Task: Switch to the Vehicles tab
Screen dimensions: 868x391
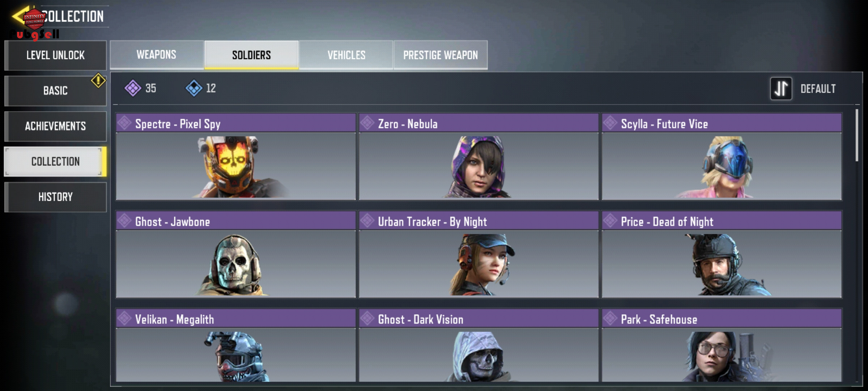Action: click(346, 55)
